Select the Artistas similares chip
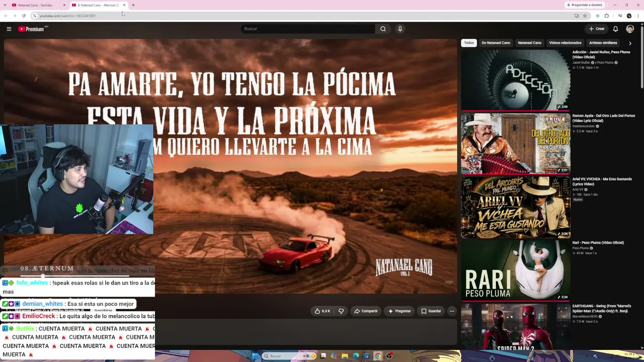The image size is (644, 362). [603, 43]
